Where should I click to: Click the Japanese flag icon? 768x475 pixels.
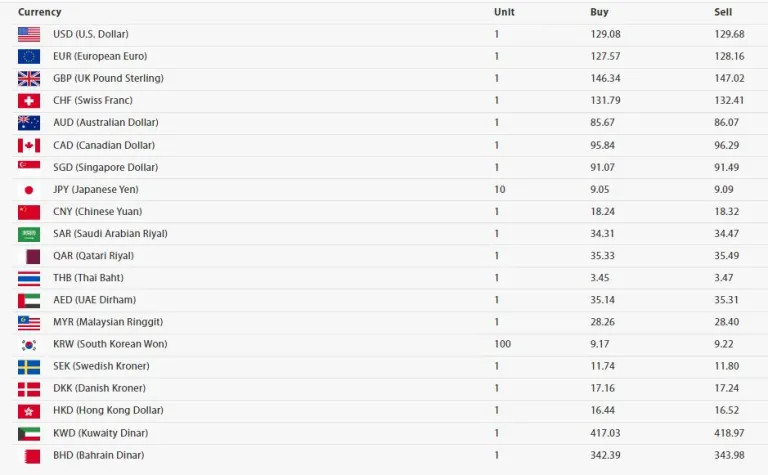(29, 190)
